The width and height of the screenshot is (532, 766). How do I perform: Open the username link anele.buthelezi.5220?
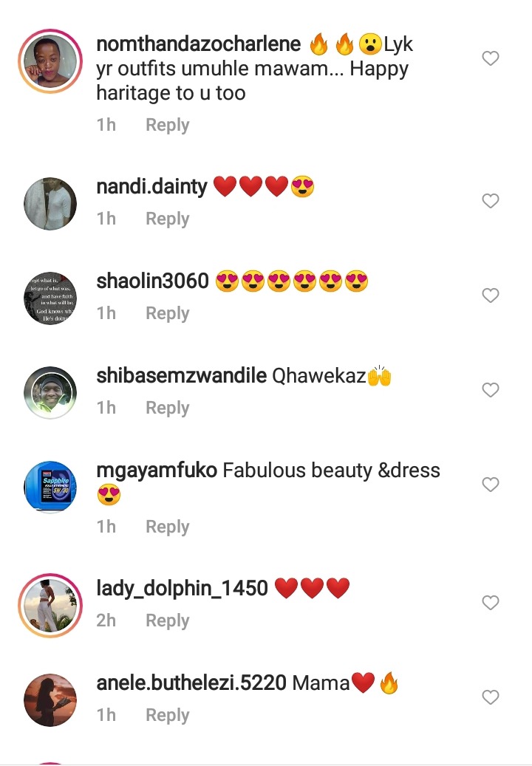click(x=191, y=683)
